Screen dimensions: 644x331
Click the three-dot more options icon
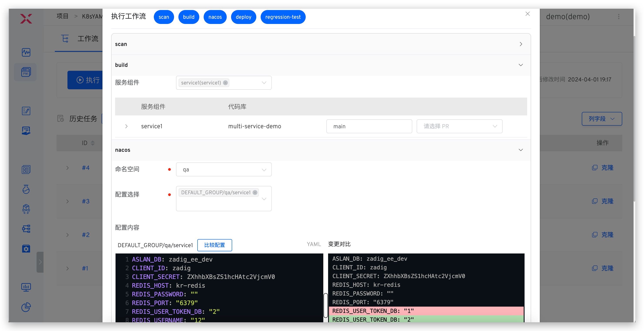point(619,17)
